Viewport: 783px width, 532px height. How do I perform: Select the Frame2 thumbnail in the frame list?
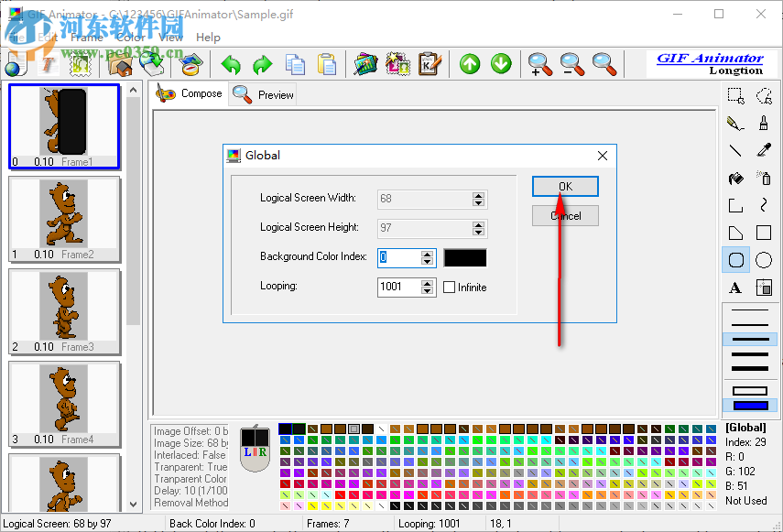pos(64,220)
